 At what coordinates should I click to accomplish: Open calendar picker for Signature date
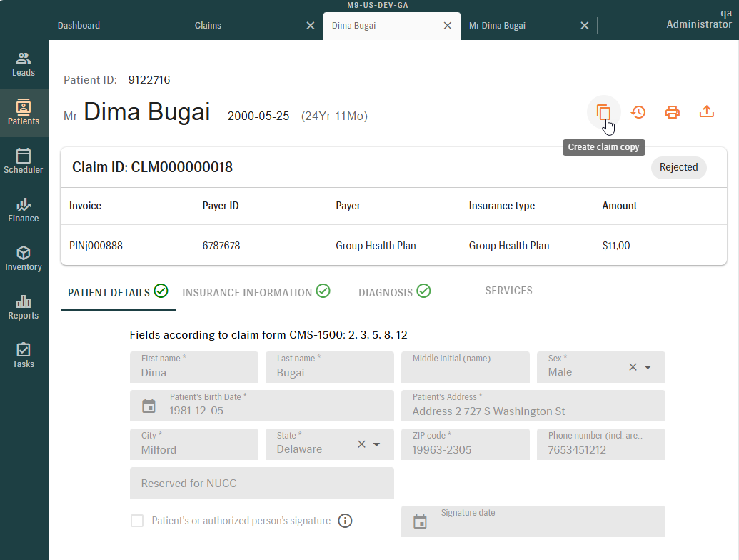tap(420, 521)
